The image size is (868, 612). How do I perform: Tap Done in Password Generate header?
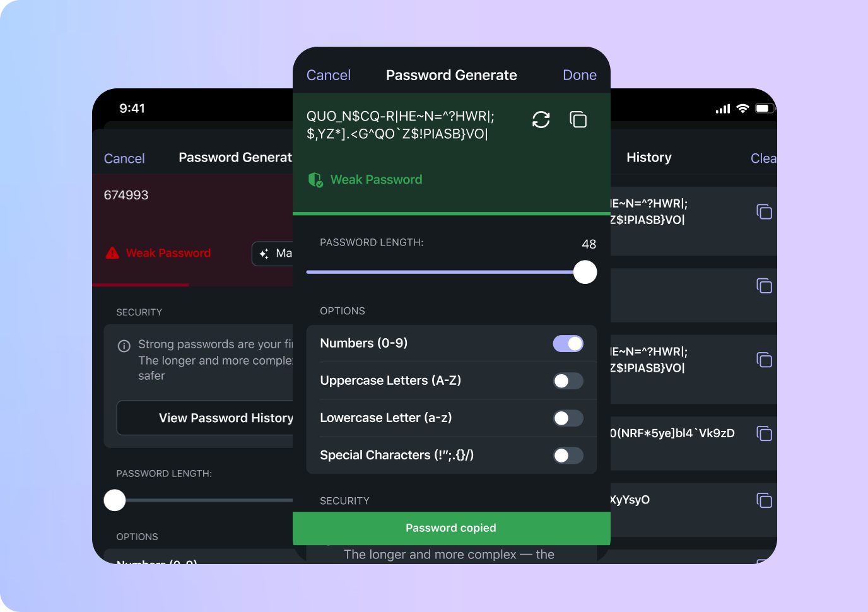click(x=579, y=75)
